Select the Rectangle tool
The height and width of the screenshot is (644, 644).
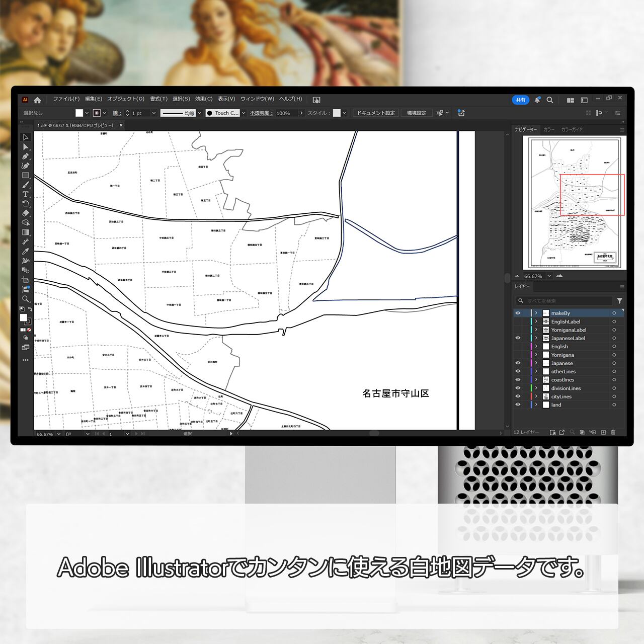(25, 176)
